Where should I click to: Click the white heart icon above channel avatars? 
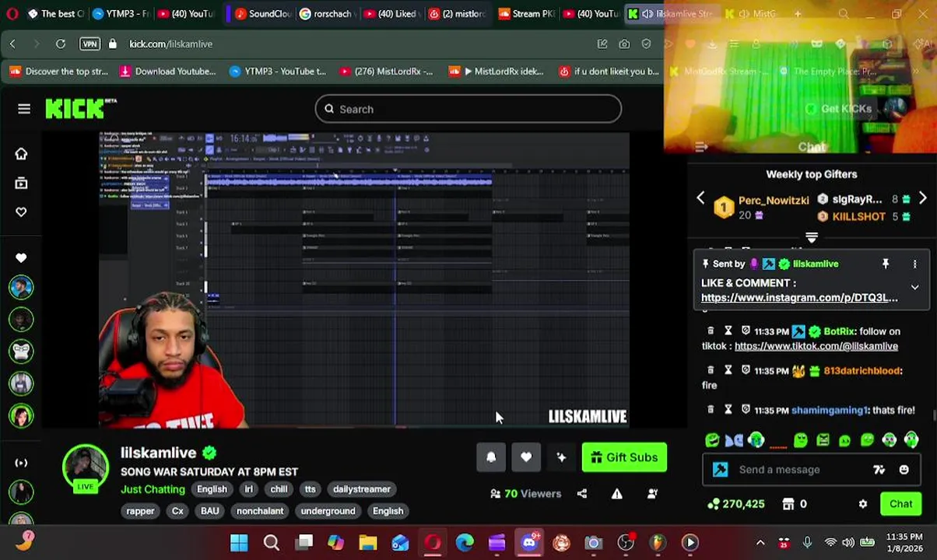[21, 257]
